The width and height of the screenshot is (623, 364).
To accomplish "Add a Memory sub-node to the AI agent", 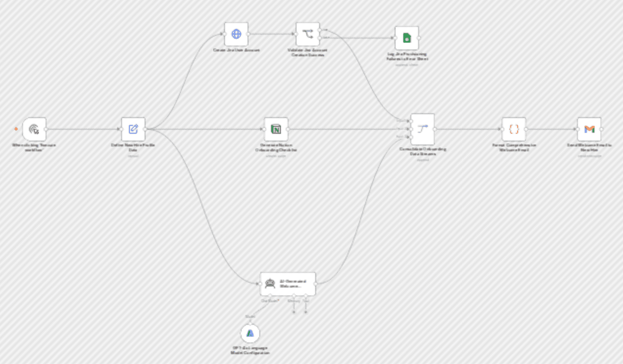I will point(294,312).
